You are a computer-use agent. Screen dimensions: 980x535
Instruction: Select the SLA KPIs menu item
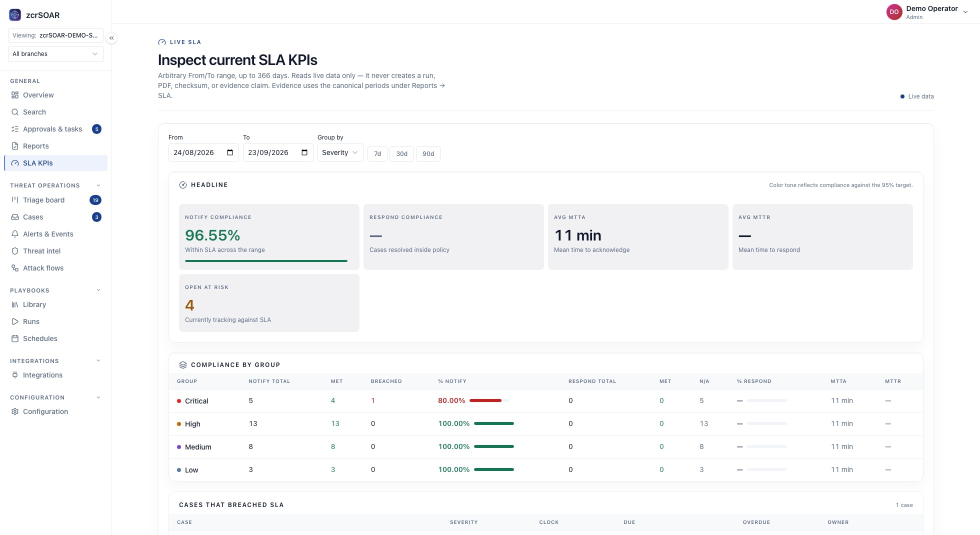[56, 163]
